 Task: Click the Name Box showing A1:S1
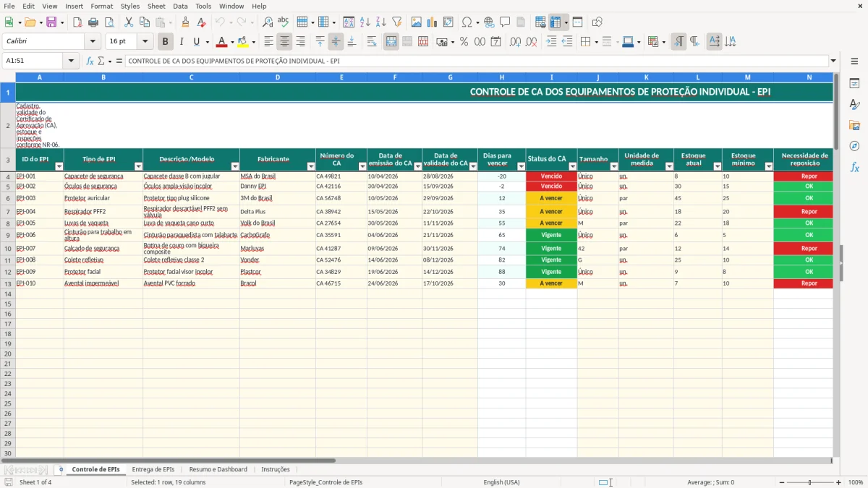point(34,61)
